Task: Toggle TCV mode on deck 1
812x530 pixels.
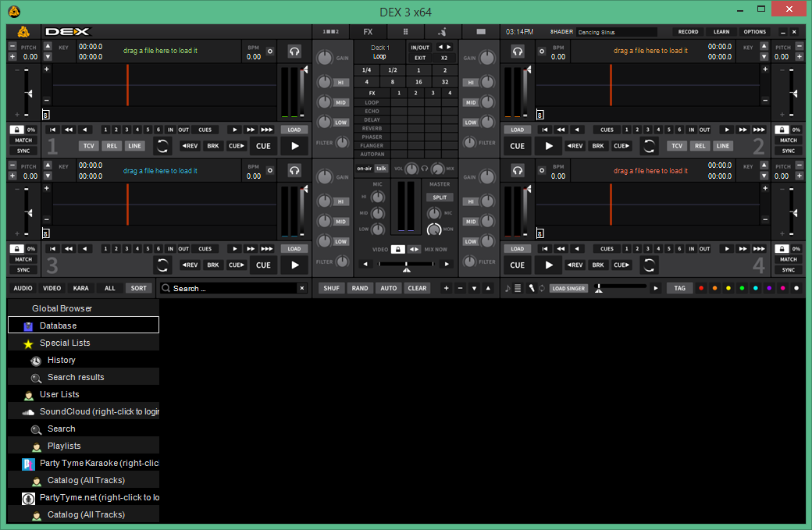Action: [88, 146]
